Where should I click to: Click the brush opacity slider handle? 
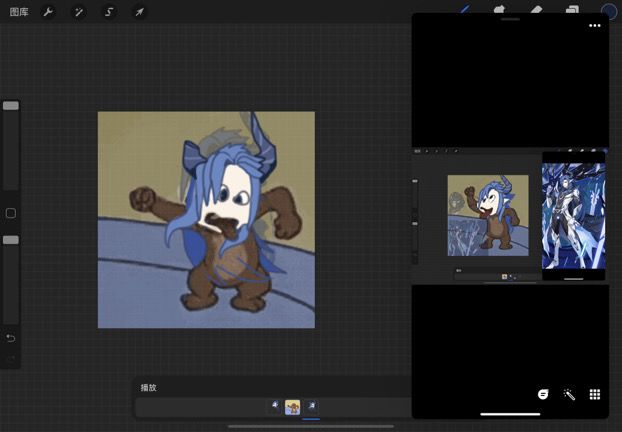[11, 240]
